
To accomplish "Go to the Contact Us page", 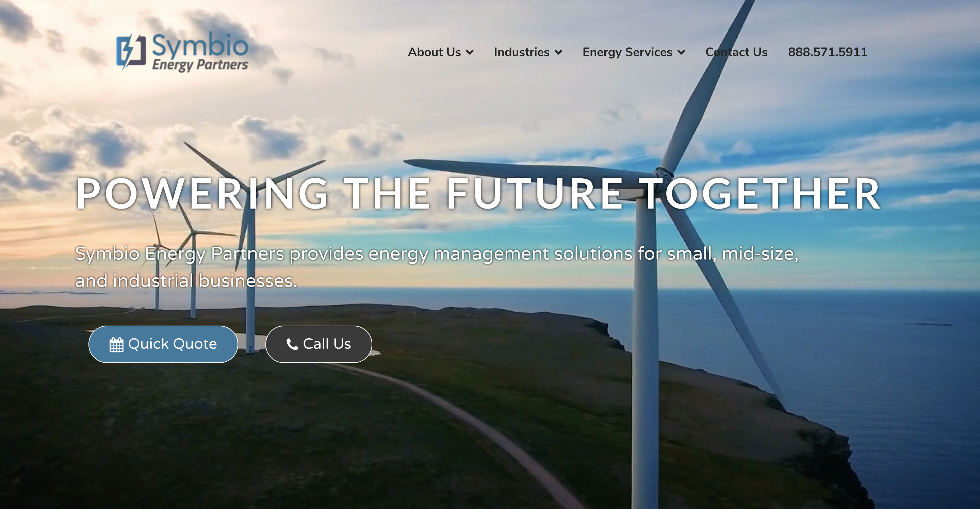I will (736, 52).
